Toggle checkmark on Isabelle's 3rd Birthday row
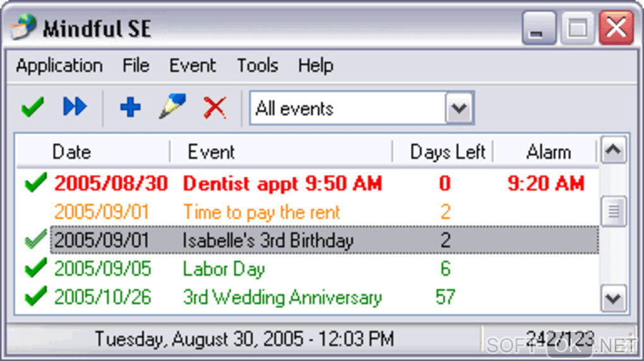 click(x=35, y=239)
